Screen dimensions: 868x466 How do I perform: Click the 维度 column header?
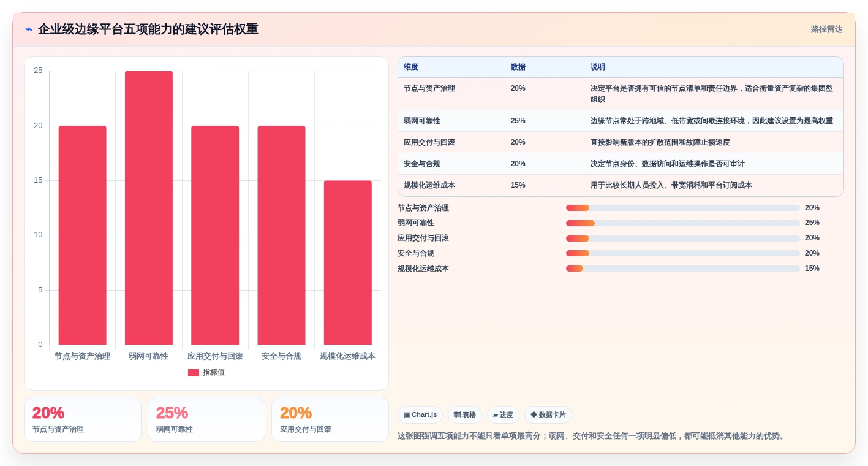[411, 67]
